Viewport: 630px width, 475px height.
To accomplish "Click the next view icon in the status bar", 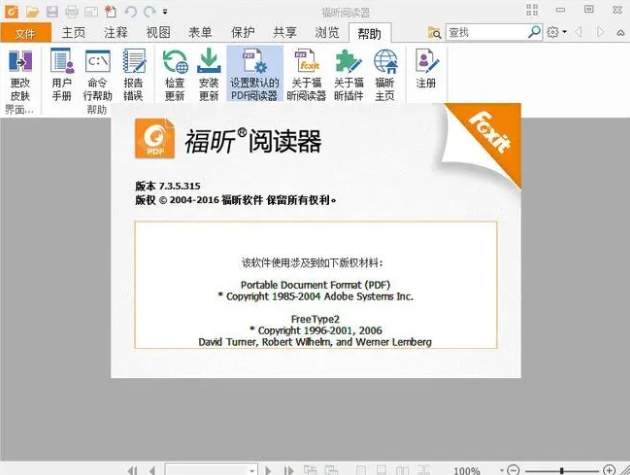I will tap(331, 470).
